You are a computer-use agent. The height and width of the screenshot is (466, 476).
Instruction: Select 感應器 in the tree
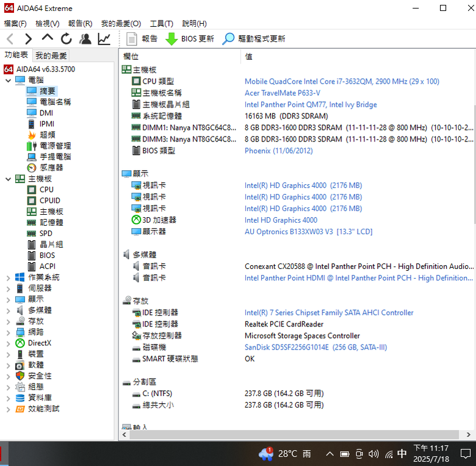point(51,168)
